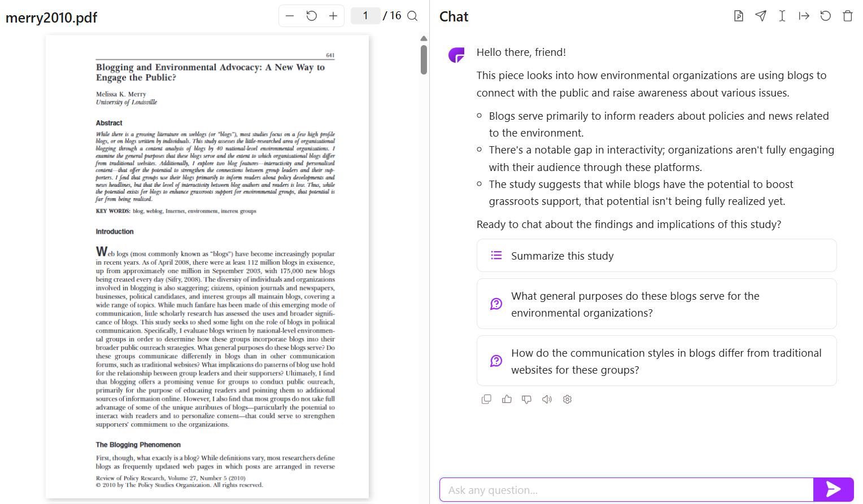Open the PDF summary options

tap(738, 16)
